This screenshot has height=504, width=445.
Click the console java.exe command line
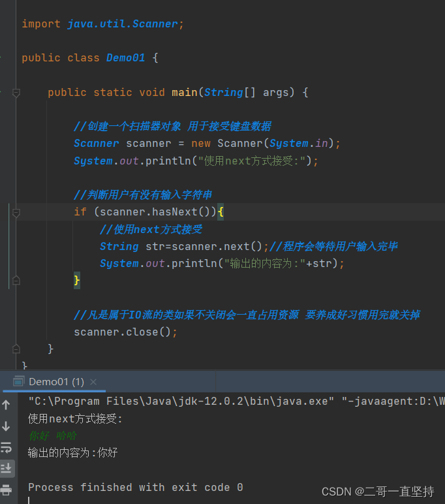236,401
